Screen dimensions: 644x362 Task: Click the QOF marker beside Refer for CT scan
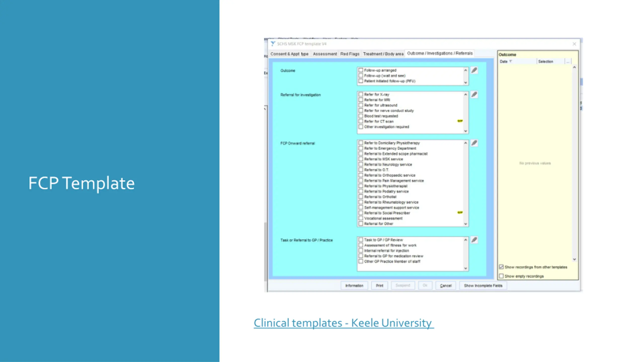pos(460,121)
